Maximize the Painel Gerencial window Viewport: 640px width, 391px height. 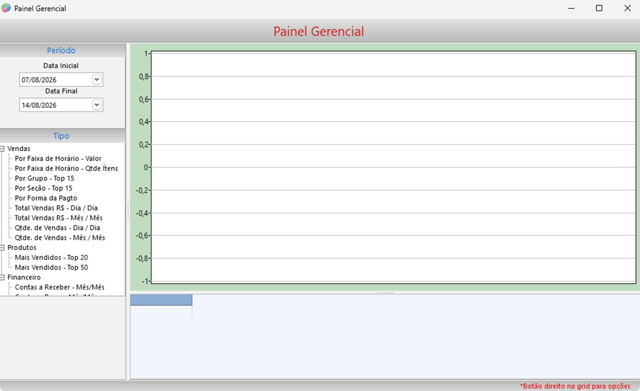(599, 8)
